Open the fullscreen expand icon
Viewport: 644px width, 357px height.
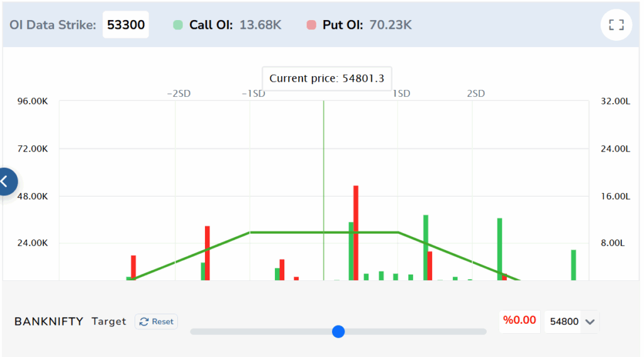click(616, 25)
